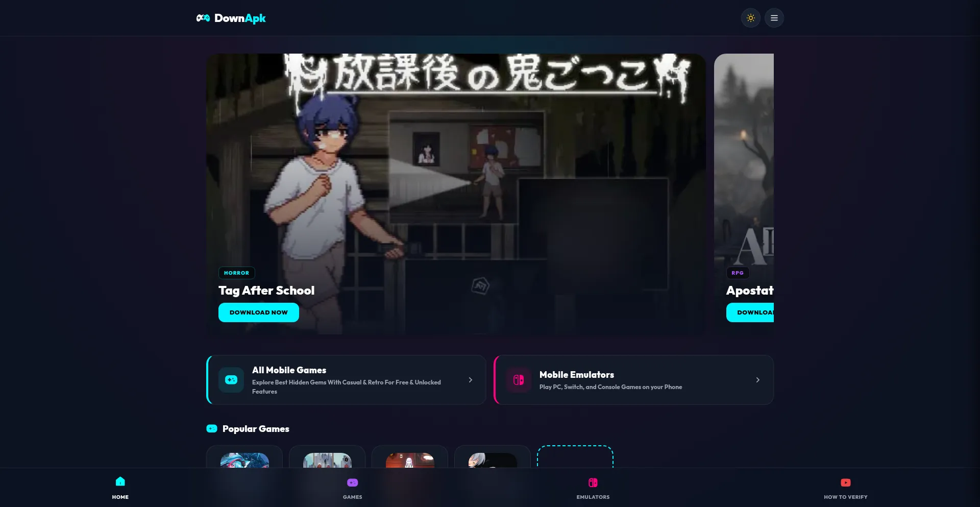Click the Popular Games heading
This screenshot has height=507, width=980.
pyautogui.click(x=256, y=429)
